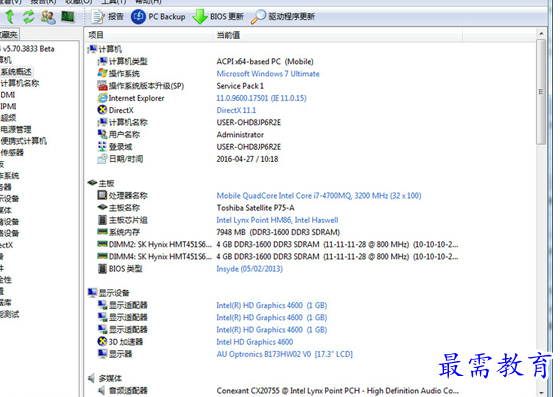Click the 登录域 row icon

(x=102, y=146)
